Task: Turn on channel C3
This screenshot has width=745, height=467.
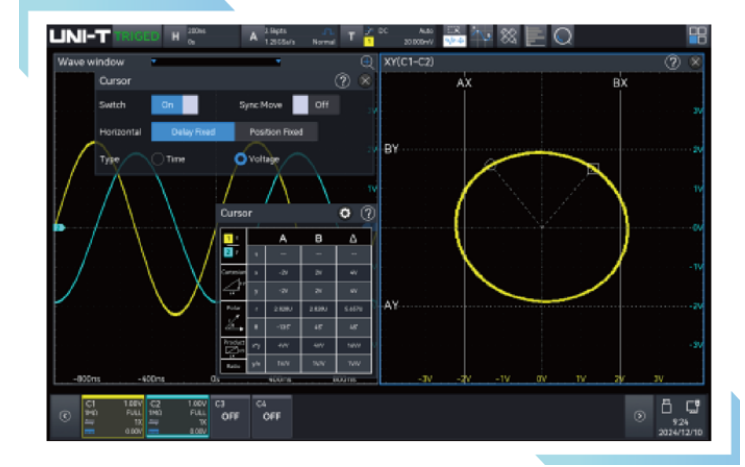Action: (x=229, y=415)
